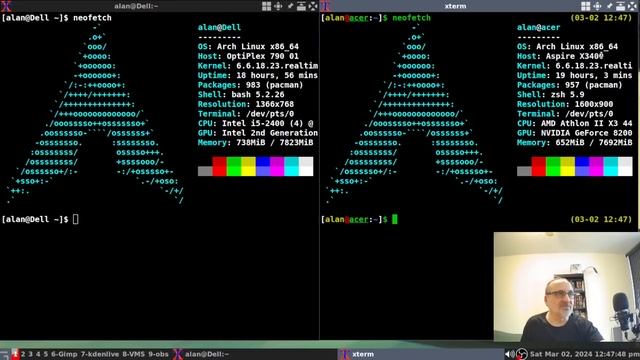Viewport: 640px width, 360px height.
Task: Switch to workspace 4
Action: tap(38, 354)
